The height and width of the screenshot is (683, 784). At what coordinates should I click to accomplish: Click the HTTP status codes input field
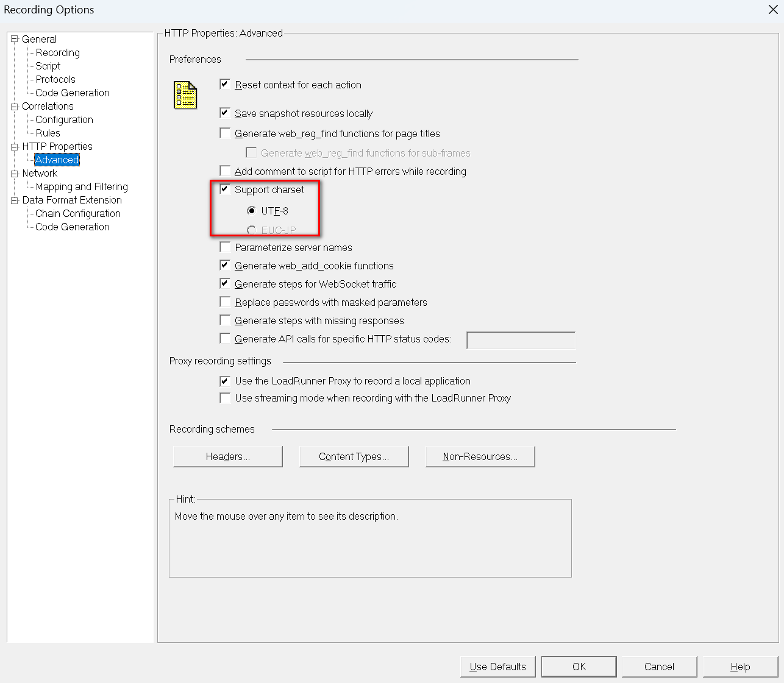[521, 340]
